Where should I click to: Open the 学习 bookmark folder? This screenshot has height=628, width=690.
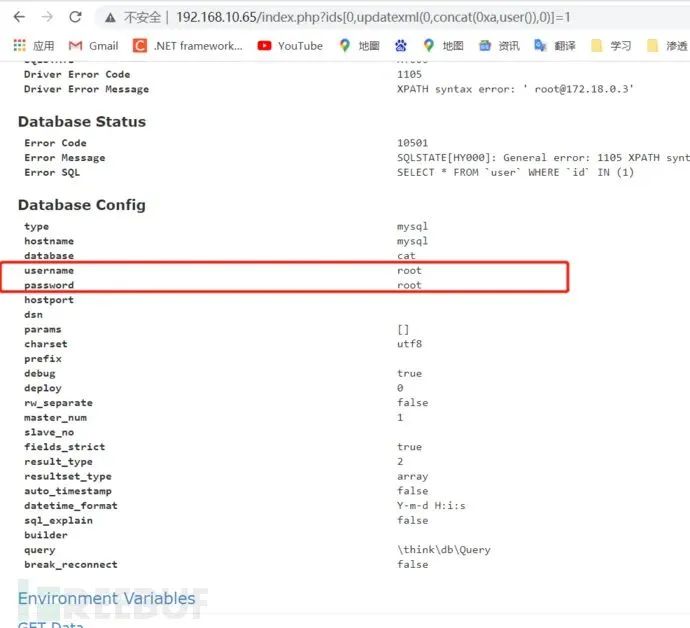pyautogui.click(x=611, y=46)
